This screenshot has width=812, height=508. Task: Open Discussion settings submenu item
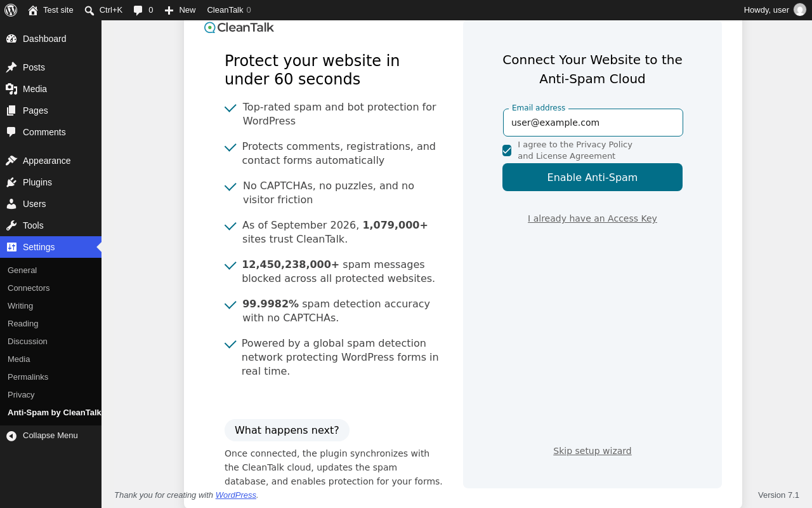pyautogui.click(x=27, y=342)
